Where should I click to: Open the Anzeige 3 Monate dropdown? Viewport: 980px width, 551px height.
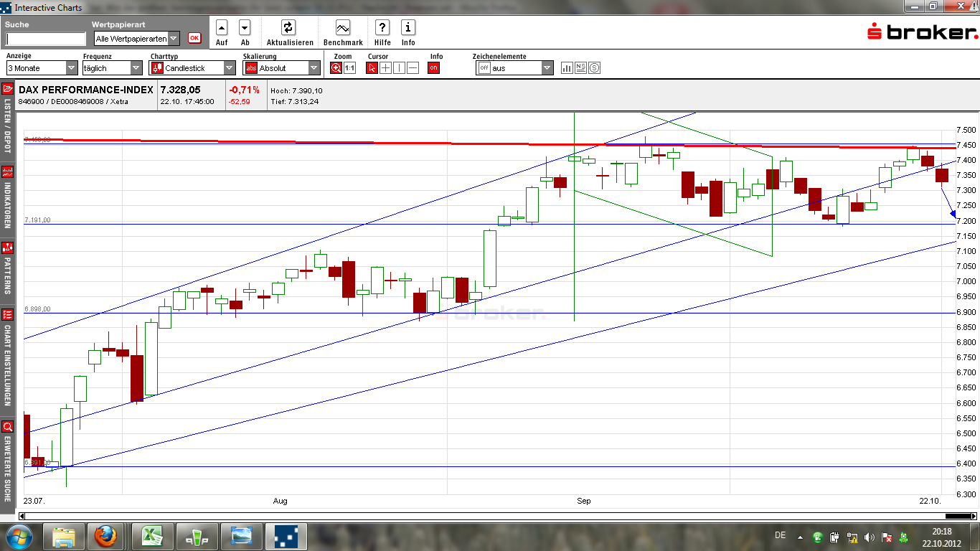pyautogui.click(x=42, y=68)
